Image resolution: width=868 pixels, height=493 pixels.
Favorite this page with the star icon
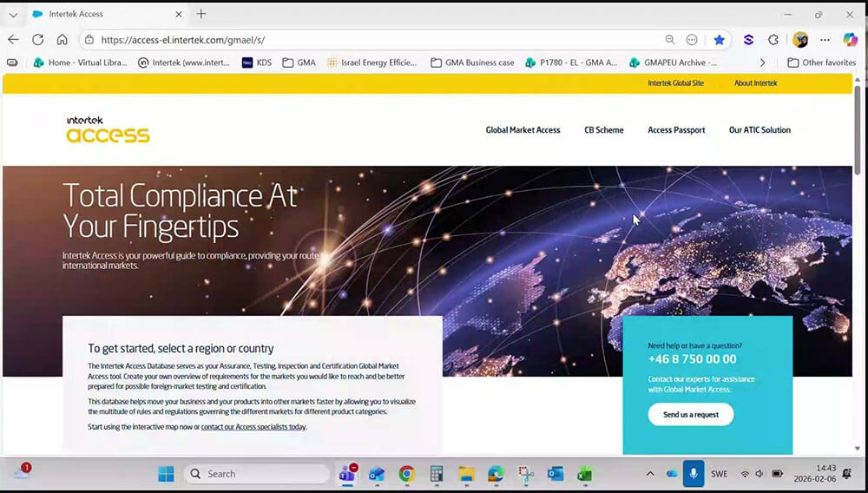(719, 40)
